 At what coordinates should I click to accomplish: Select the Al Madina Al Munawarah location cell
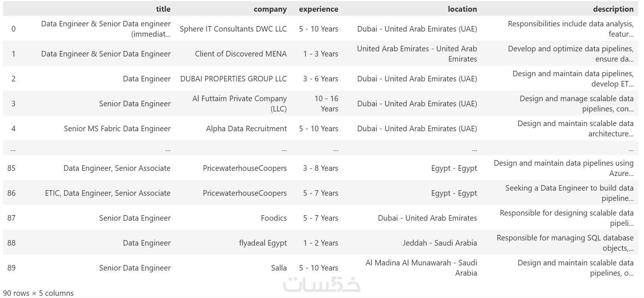pos(421,268)
